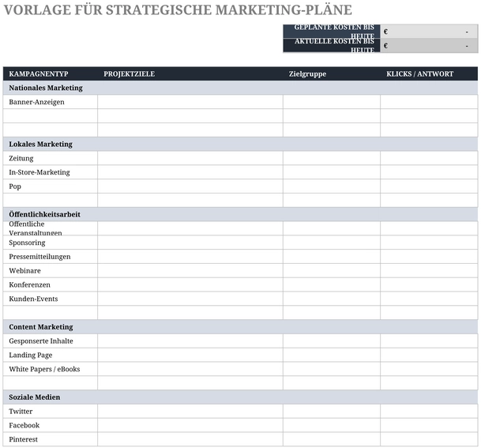
Task: Select the 'White Papers / eBooks' cell
Action: tap(51, 369)
